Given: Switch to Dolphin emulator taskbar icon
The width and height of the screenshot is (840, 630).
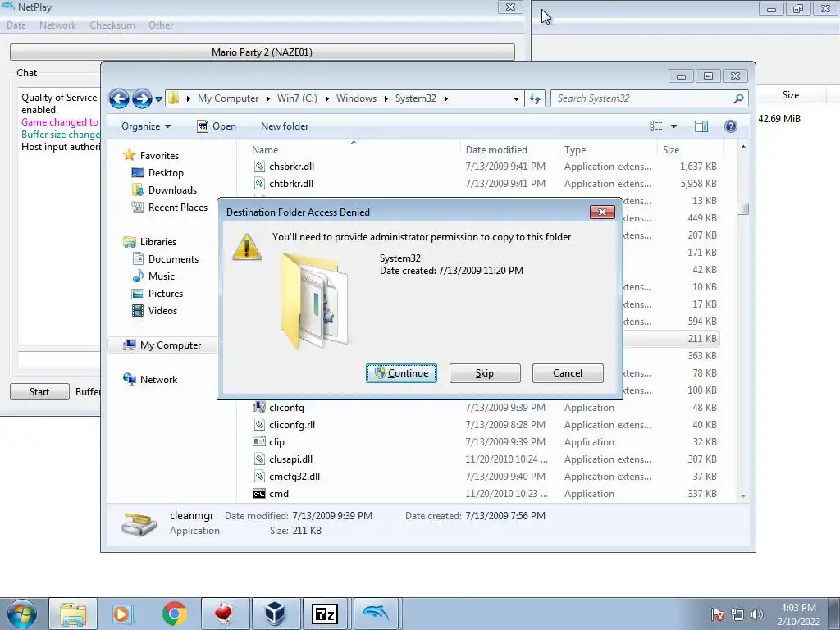Looking at the screenshot, I should click(376, 614).
